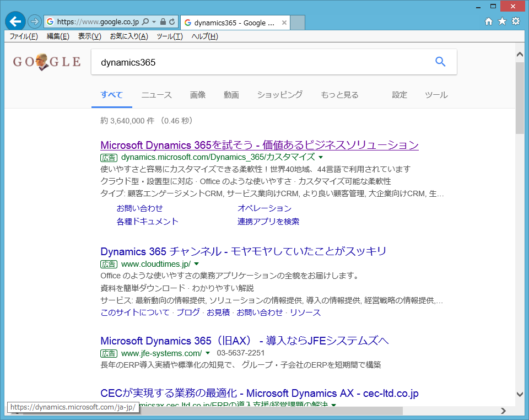Click the Refresh page icon
The height and width of the screenshot is (420, 529).
point(172,22)
